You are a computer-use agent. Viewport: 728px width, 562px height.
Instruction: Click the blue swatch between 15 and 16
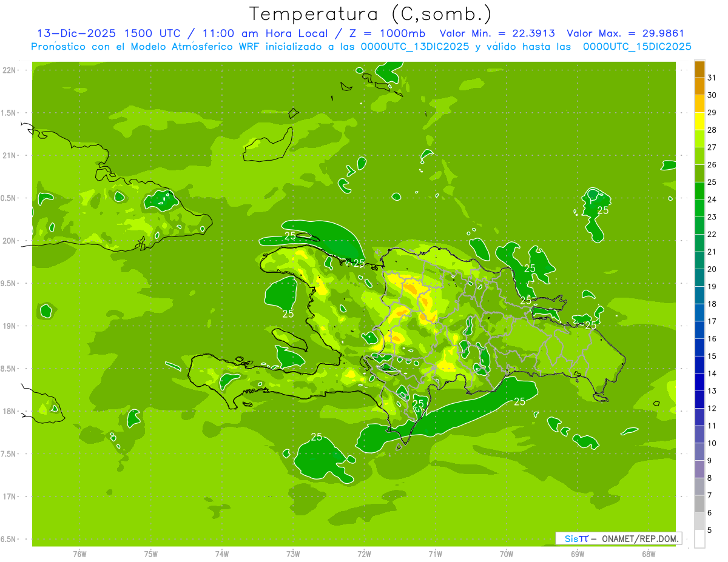(x=699, y=347)
